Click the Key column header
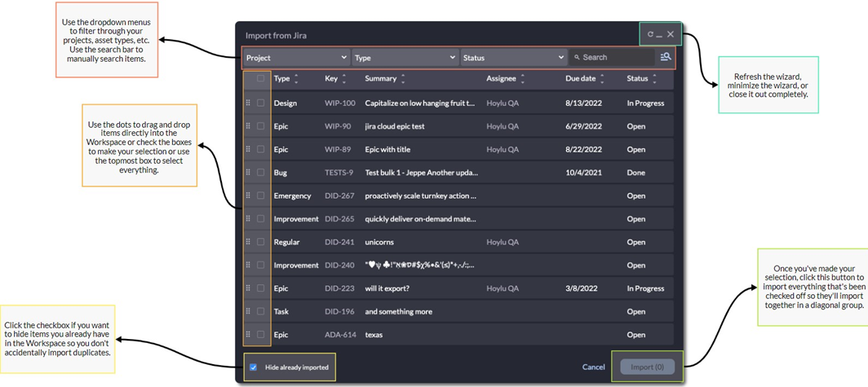This screenshot has width=868, height=387. tap(331, 78)
